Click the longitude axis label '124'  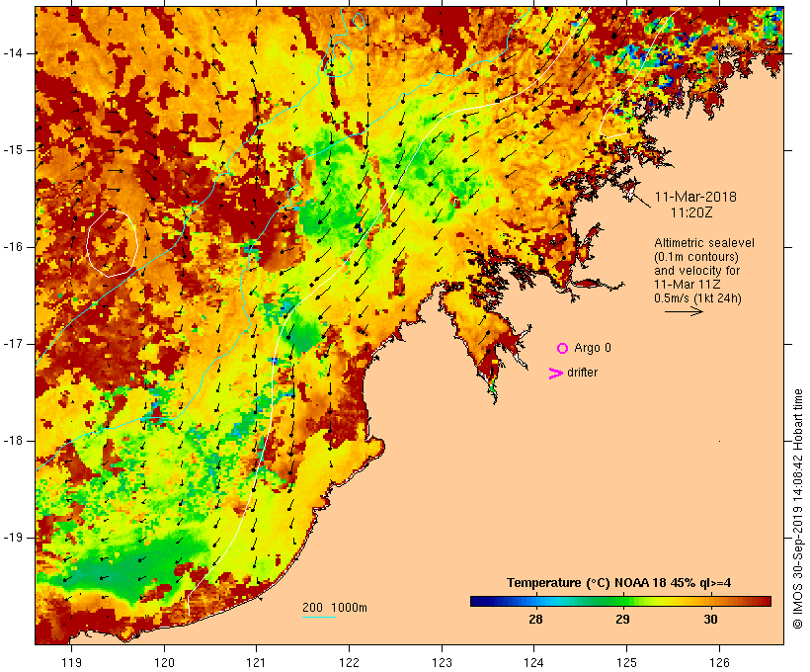pyautogui.click(x=534, y=662)
